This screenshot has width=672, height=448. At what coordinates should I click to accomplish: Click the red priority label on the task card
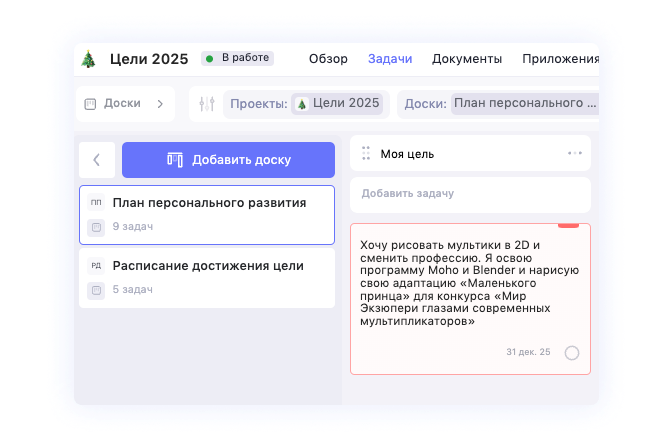point(568,226)
